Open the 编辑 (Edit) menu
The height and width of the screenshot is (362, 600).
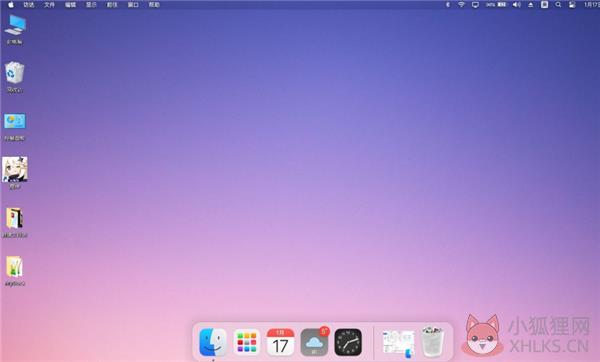(70, 5)
